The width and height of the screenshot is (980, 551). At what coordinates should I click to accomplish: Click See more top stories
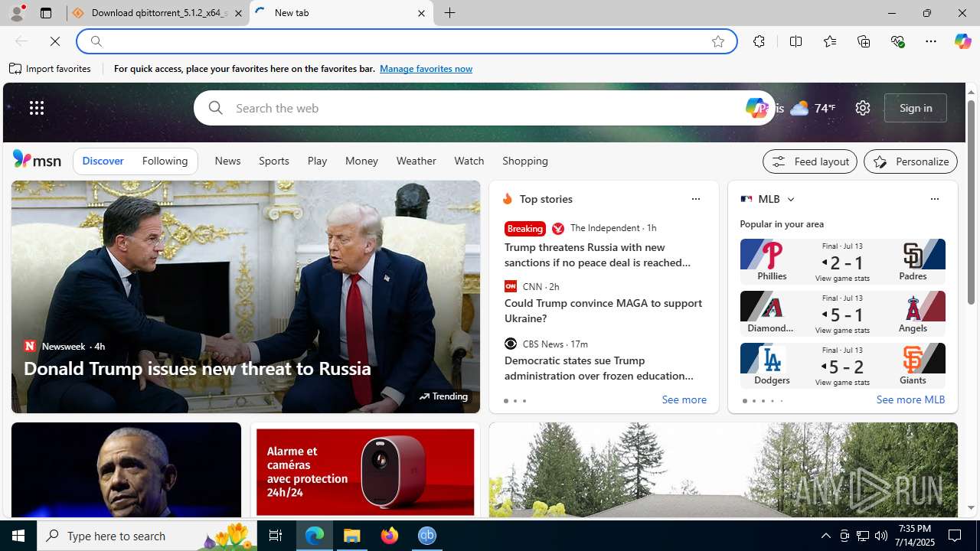(x=684, y=400)
